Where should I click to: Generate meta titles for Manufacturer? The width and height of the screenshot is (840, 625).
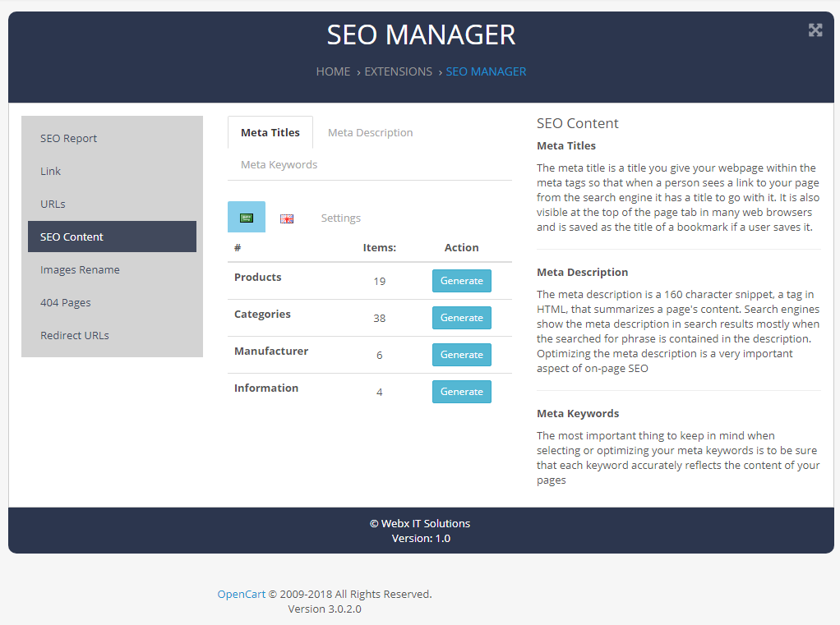[x=461, y=355]
